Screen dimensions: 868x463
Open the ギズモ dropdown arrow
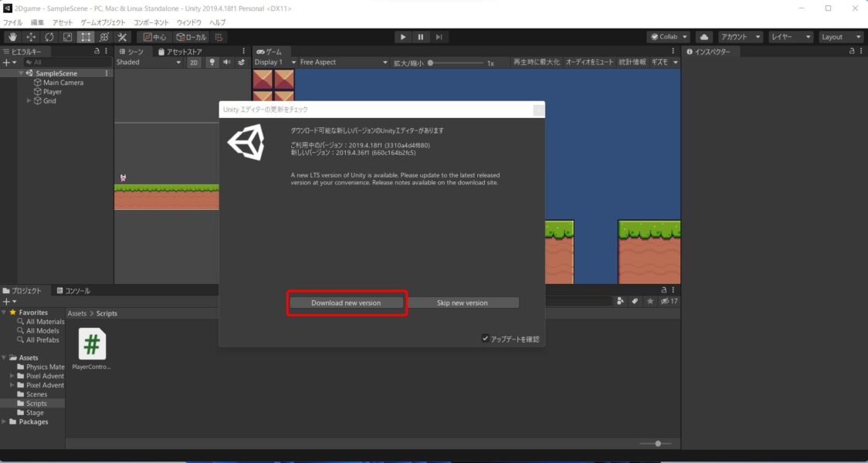[x=676, y=63]
